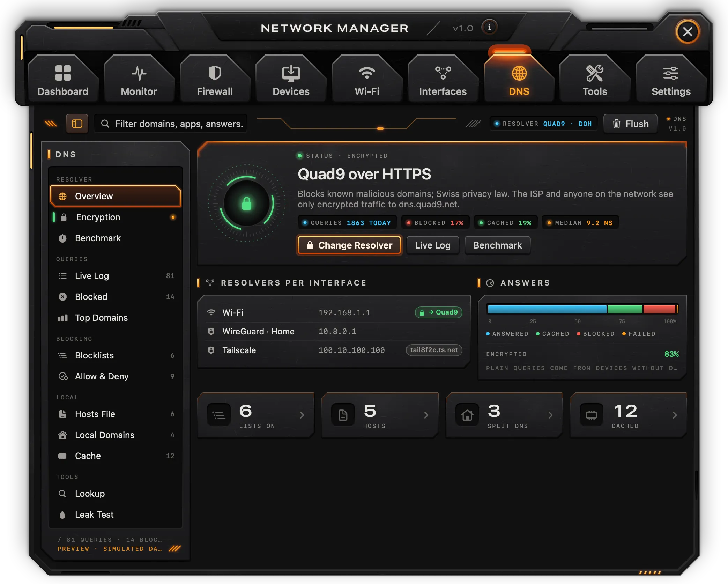Click the Resolver Quad9 DoH badge

(544, 124)
